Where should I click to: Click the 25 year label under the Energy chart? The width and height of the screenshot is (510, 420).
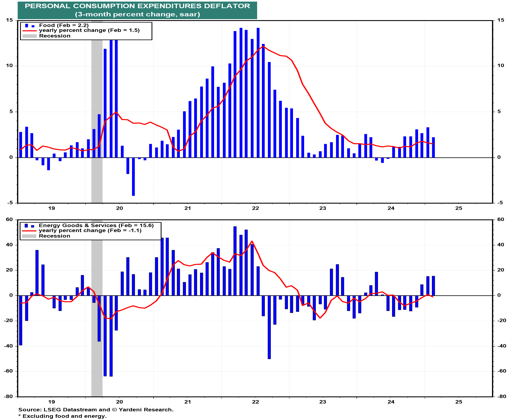(459, 402)
